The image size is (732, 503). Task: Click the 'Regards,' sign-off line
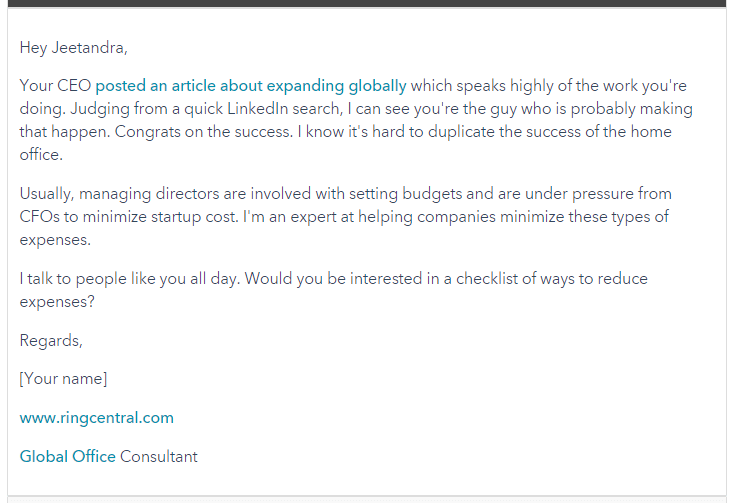51,341
